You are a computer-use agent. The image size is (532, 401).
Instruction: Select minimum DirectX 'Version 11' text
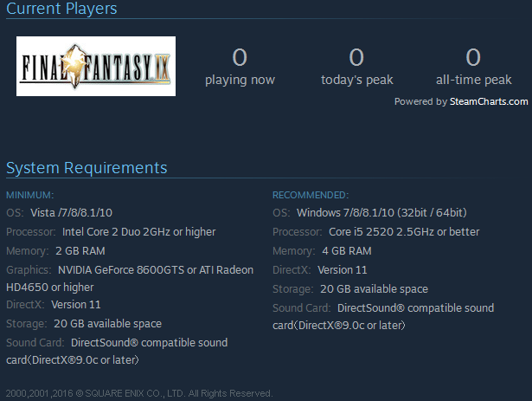pos(76,305)
